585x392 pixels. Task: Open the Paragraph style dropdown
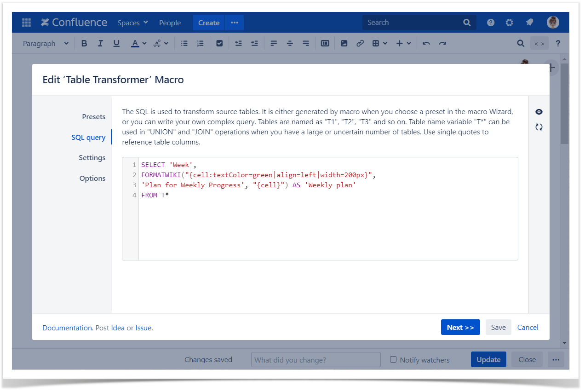point(46,43)
